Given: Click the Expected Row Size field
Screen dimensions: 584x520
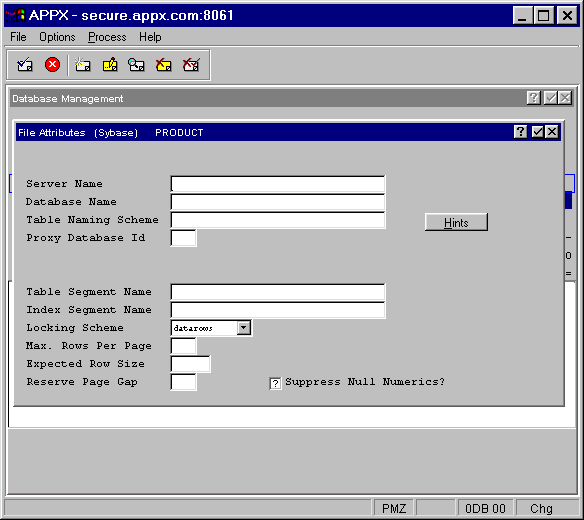Looking at the screenshot, I should pyautogui.click(x=190, y=364).
